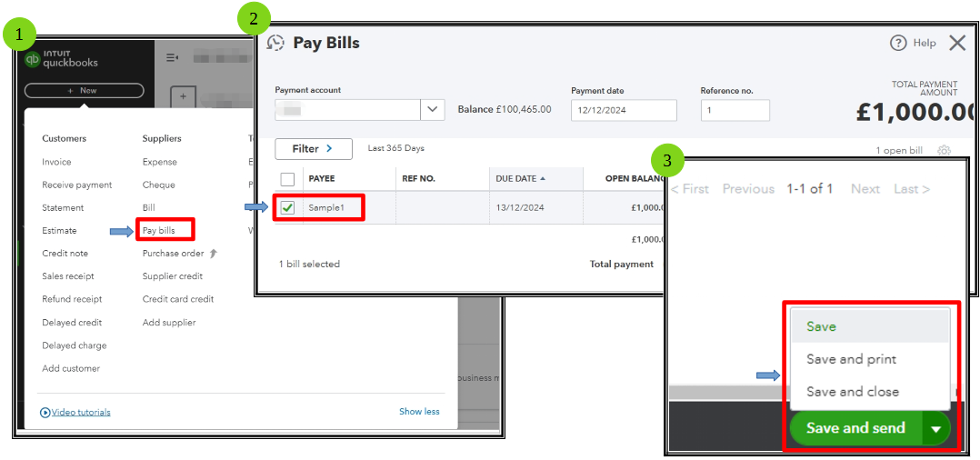
Task: Click the Previous page link
Action: click(749, 189)
